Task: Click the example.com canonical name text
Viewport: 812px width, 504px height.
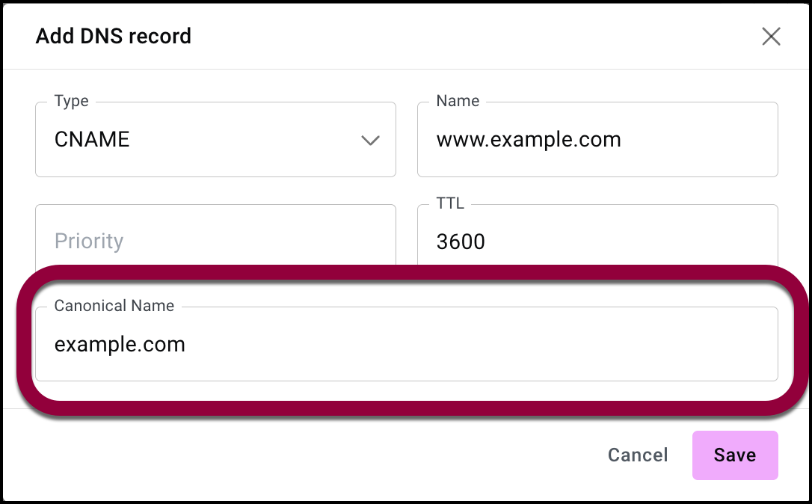Action: click(120, 344)
